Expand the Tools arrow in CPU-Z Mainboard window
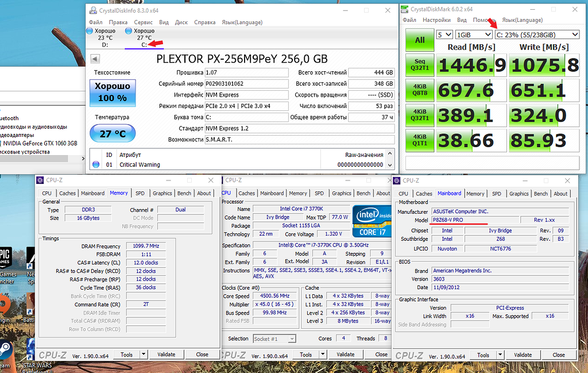 pos(500,355)
